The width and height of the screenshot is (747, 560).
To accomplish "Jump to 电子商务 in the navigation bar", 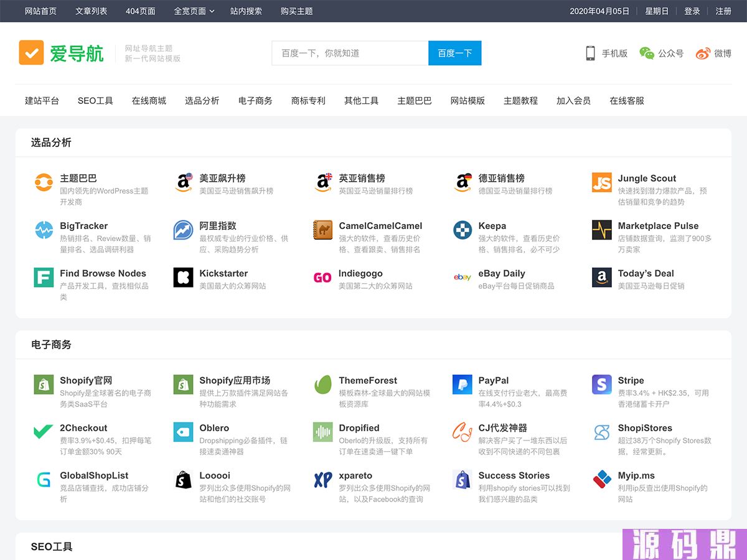I will point(255,101).
